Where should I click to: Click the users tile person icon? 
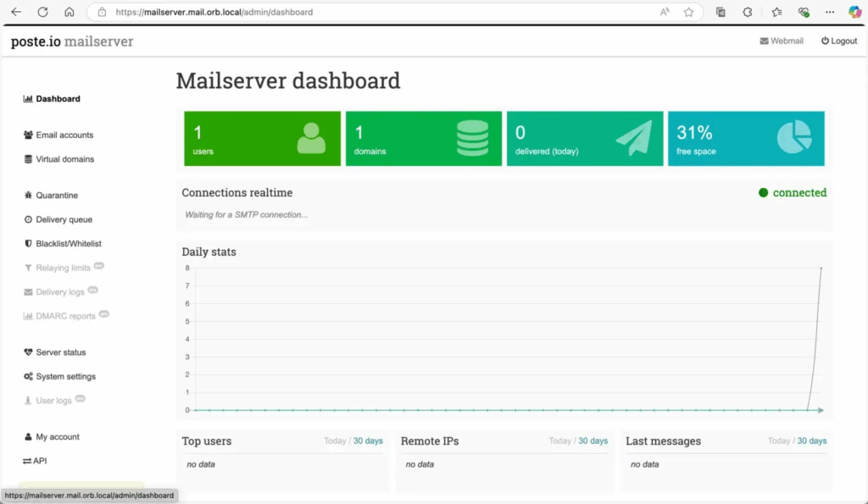[311, 138]
